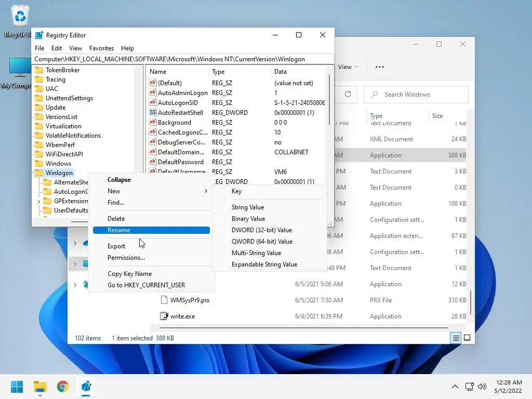Image resolution: width=532 pixels, height=399 pixels.
Task: Select the AutoRestartShell DWORD value icon
Action: (x=153, y=112)
